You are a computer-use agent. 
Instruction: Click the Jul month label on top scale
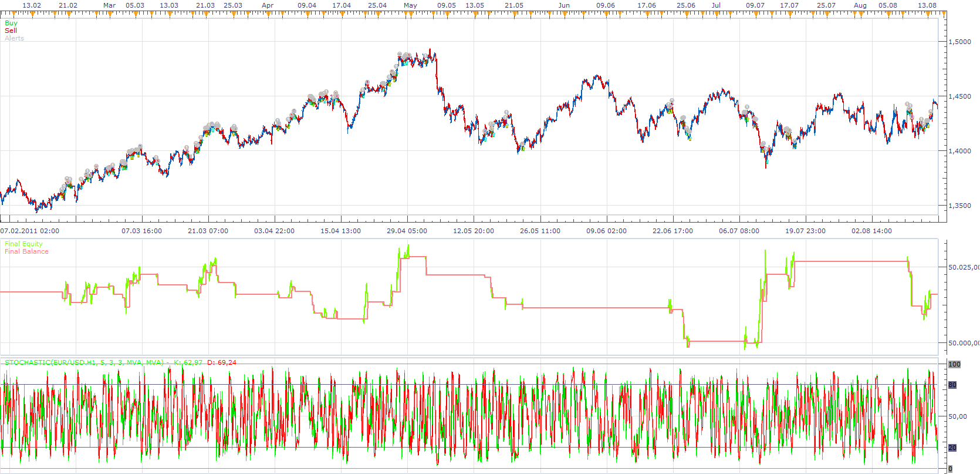tap(716, 5)
